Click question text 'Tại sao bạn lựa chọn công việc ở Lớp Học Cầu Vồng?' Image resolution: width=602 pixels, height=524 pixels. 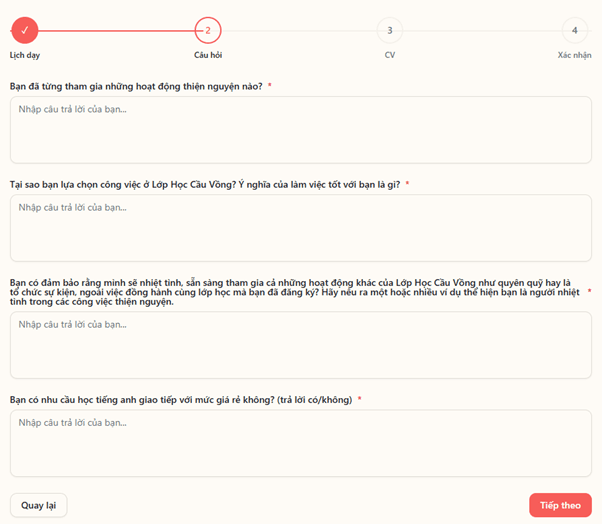[x=123, y=185]
